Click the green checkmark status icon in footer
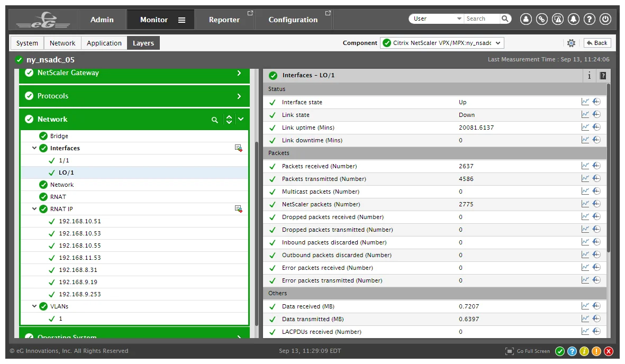This screenshot has height=364, width=625. point(560,351)
